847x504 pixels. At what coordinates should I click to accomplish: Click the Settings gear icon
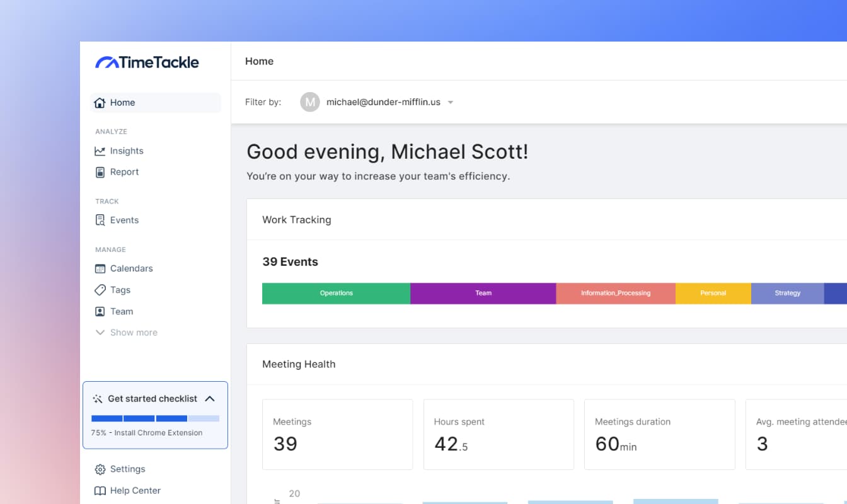point(100,469)
